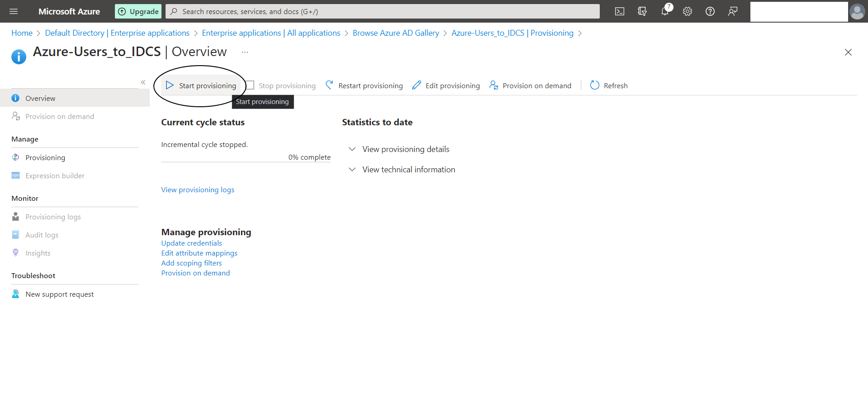Open the account avatar menu

[x=857, y=11]
